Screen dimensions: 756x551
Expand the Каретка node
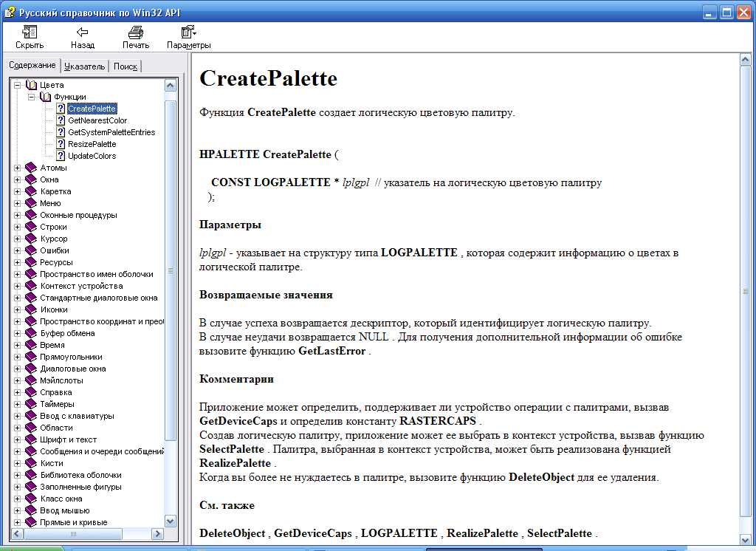18,191
